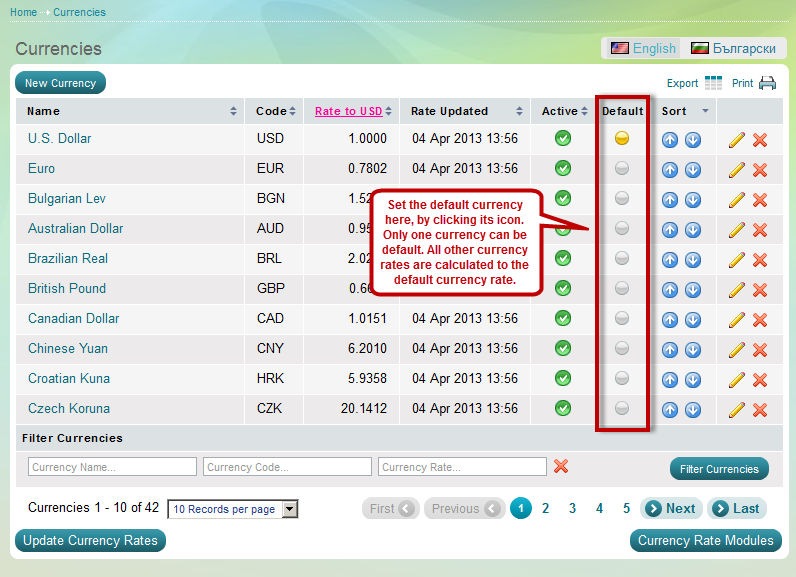Click the Print printer icon
Image resolution: width=796 pixels, height=577 pixels.
click(767, 83)
